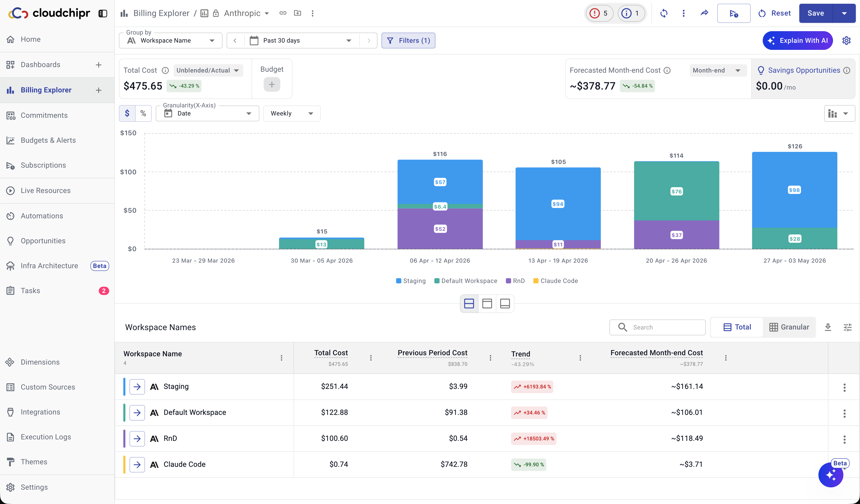
Task: Toggle the Staging legend color swatch
Action: coord(398,281)
